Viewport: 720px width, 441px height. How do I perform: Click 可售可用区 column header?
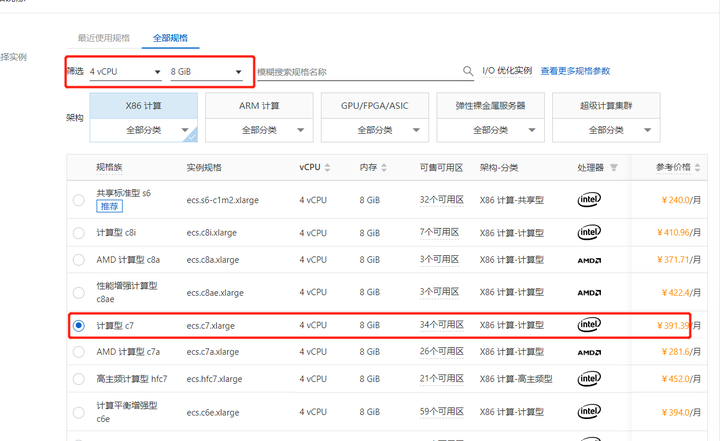pyautogui.click(x=441, y=168)
